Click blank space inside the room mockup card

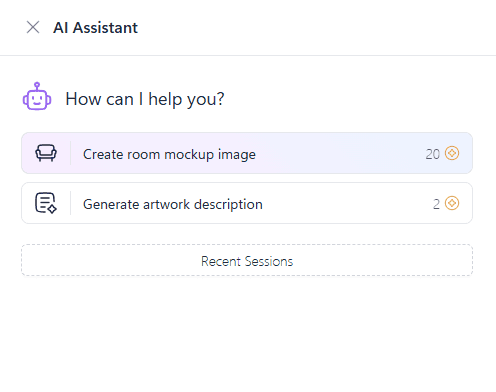[340, 153]
